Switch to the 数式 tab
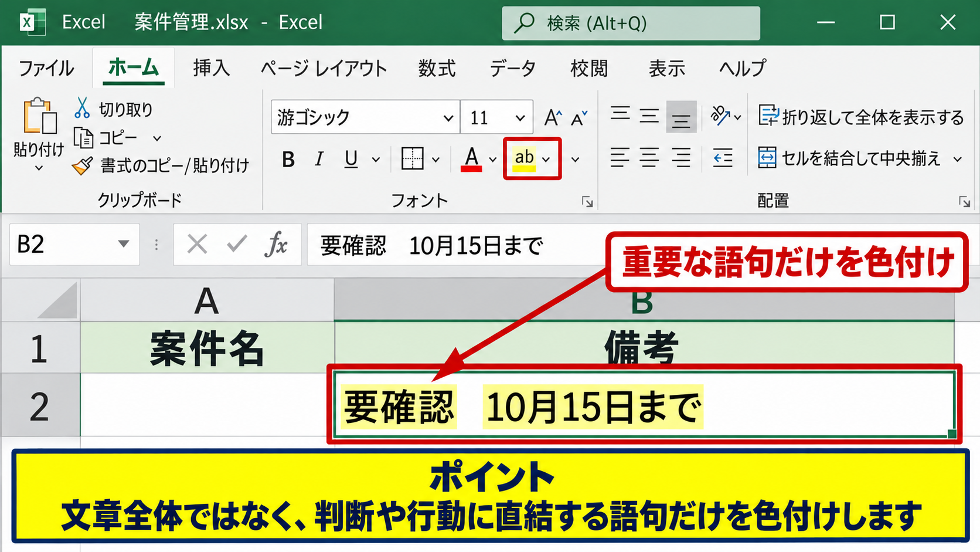Screen dimensions: 980x552 point(437,69)
